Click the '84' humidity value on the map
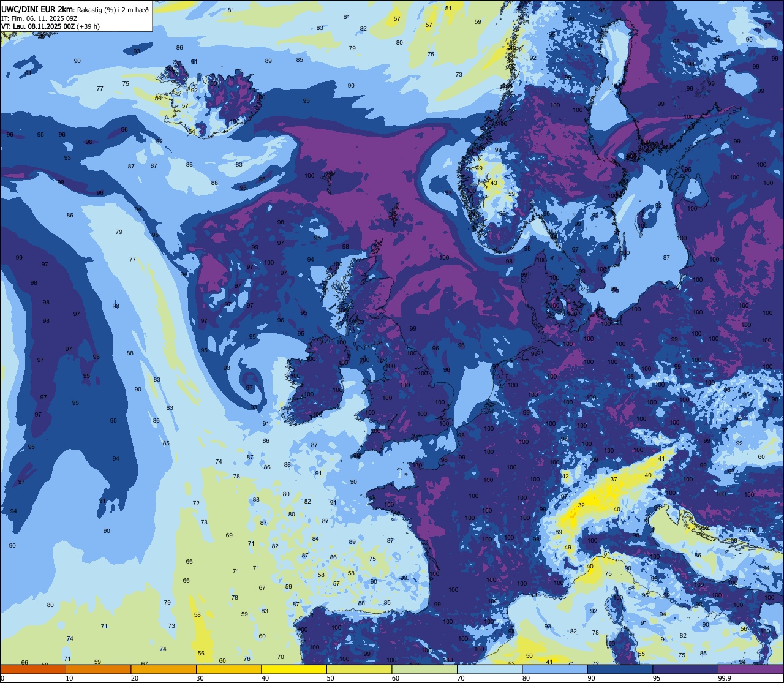 coord(315,538)
